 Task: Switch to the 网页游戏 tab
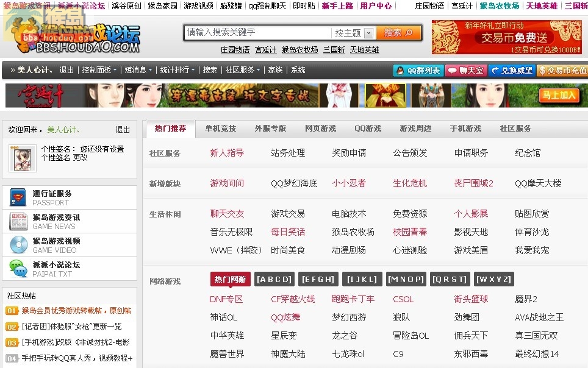pos(321,129)
